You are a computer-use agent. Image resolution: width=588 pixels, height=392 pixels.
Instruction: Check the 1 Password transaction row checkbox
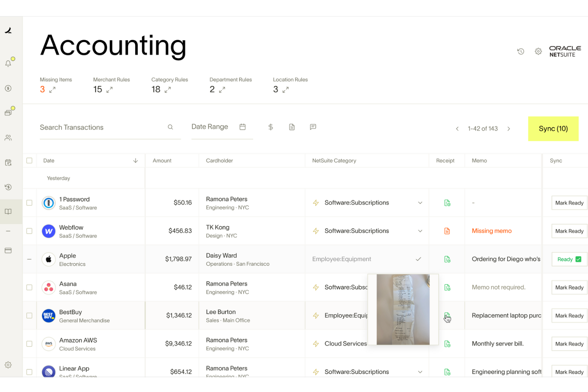[29, 203]
